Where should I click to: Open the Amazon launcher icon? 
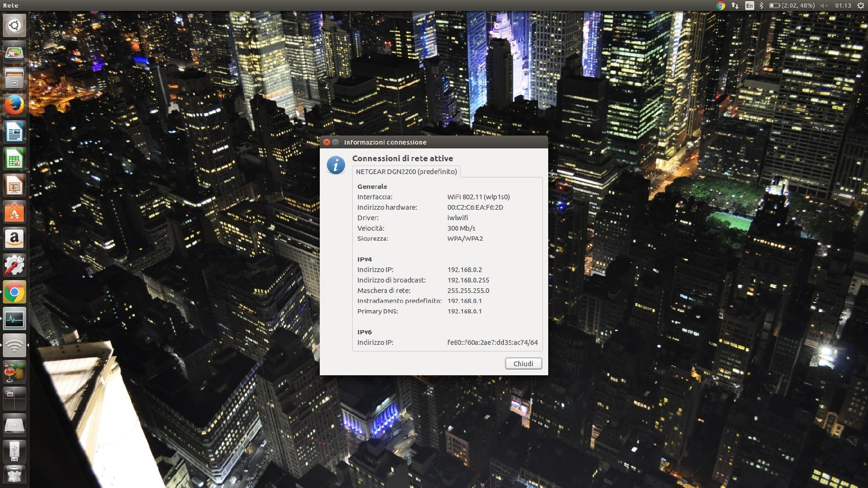14,238
